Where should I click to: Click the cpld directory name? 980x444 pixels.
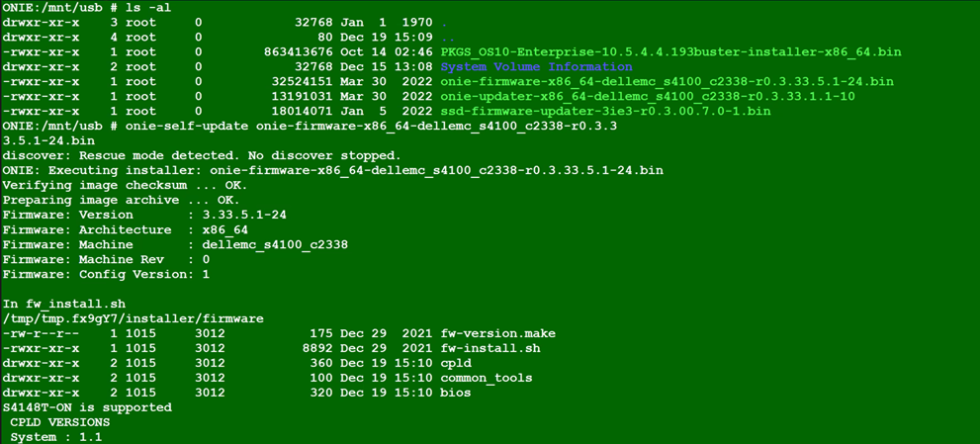456,363
